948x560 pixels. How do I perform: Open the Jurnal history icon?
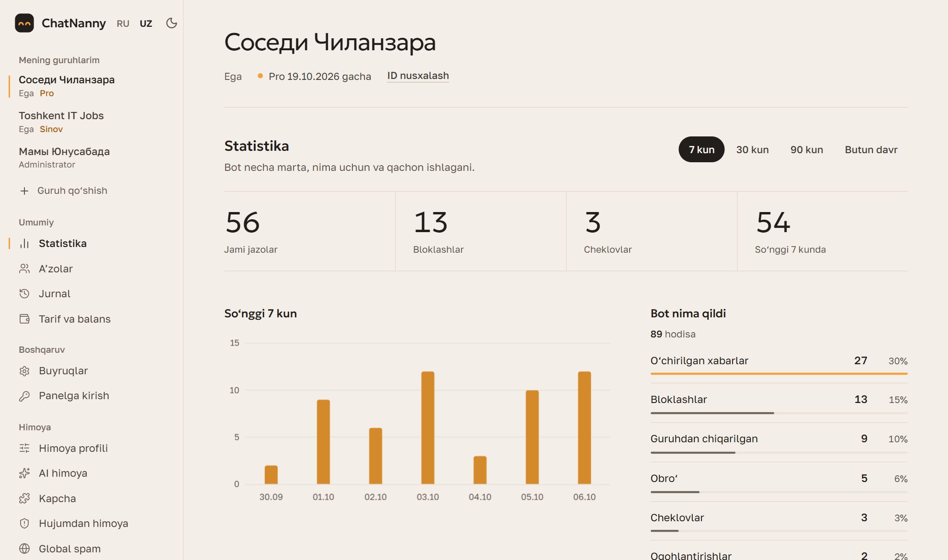[x=24, y=293]
